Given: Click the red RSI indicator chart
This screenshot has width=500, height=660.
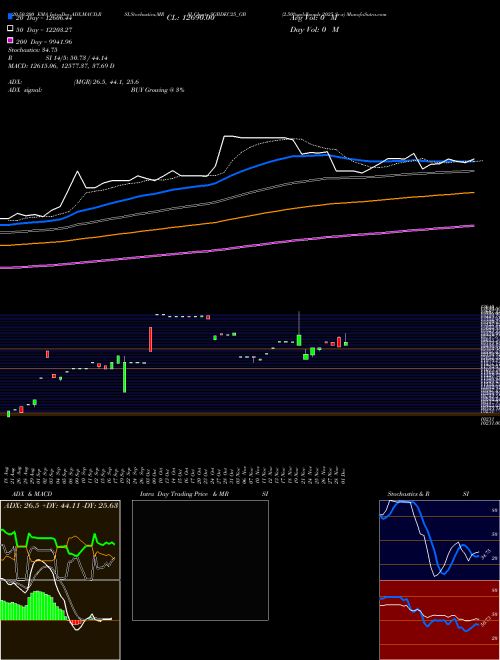Looking at the screenshot, I should tap(439, 620).
